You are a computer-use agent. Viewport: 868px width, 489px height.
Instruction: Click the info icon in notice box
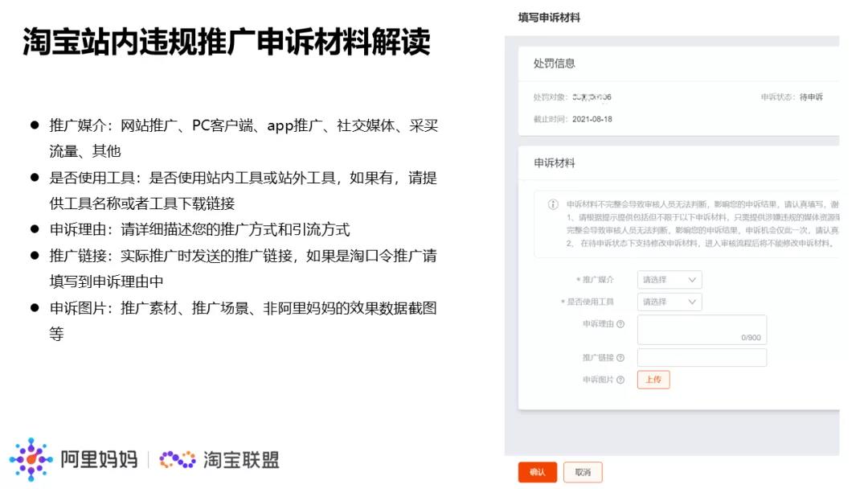tap(553, 204)
